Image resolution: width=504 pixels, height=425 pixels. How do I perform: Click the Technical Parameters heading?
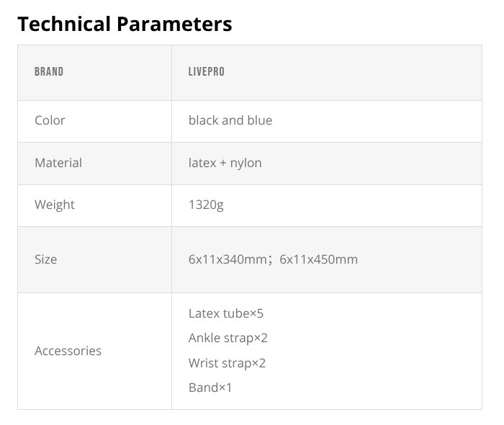(x=125, y=24)
